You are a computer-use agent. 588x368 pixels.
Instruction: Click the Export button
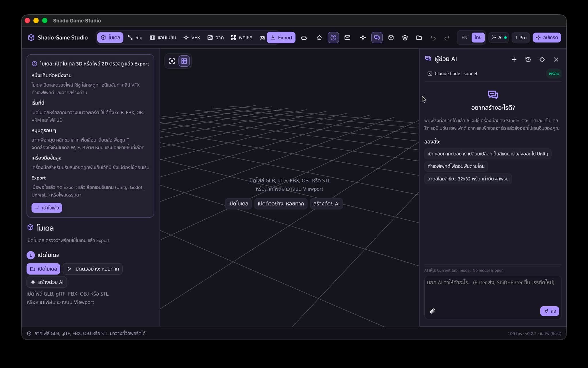[281, 38]
